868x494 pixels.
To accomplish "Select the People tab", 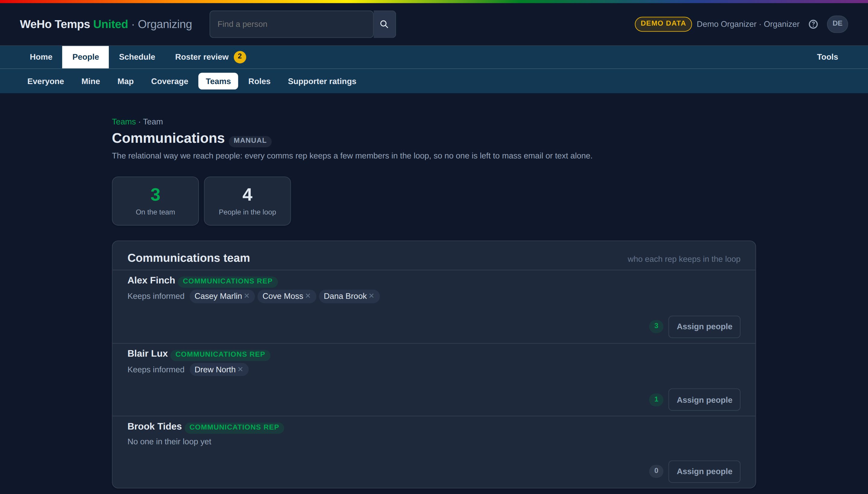I will 86,57.
